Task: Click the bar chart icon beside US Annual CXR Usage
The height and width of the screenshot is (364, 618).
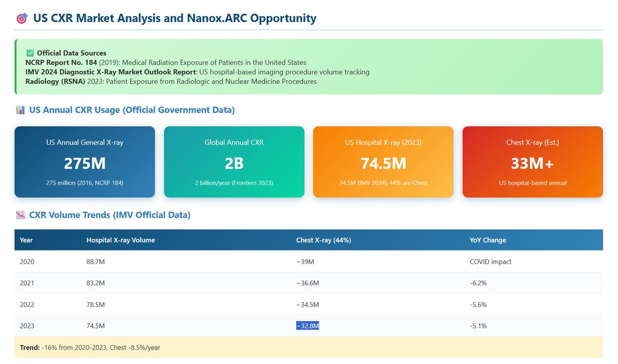Action: 21,110
